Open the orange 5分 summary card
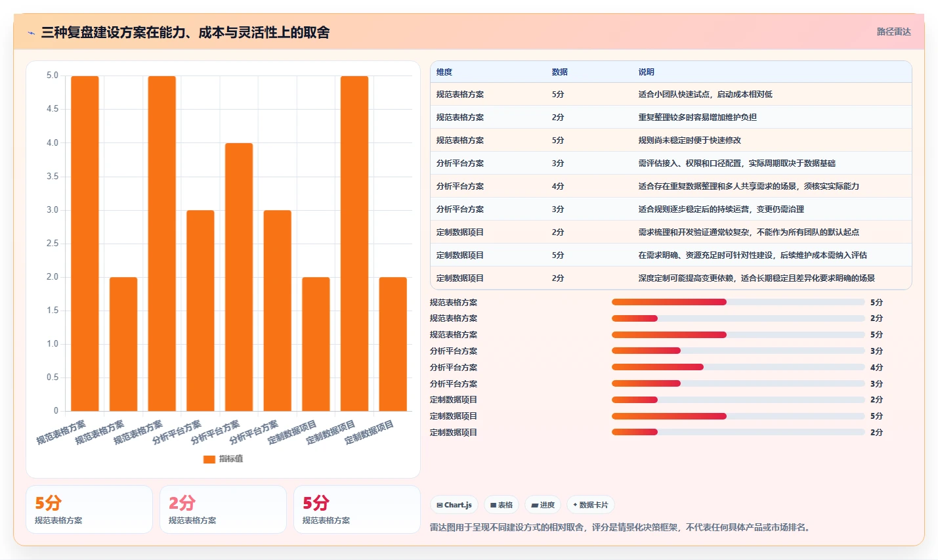This screenshot has height=560, width=938. [x=89, y=509]
